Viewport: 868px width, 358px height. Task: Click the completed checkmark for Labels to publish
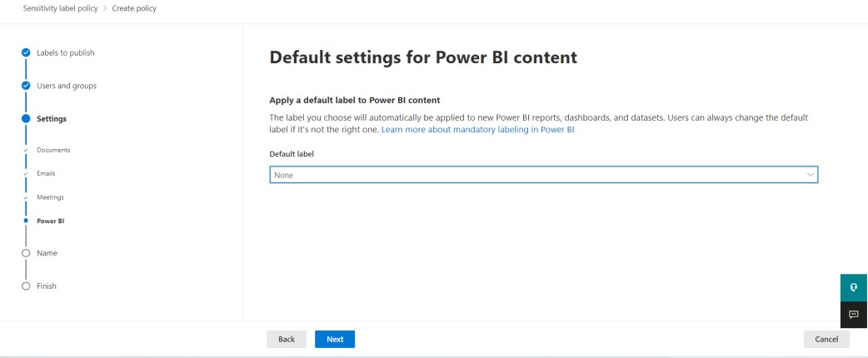[x=26, y=52]
